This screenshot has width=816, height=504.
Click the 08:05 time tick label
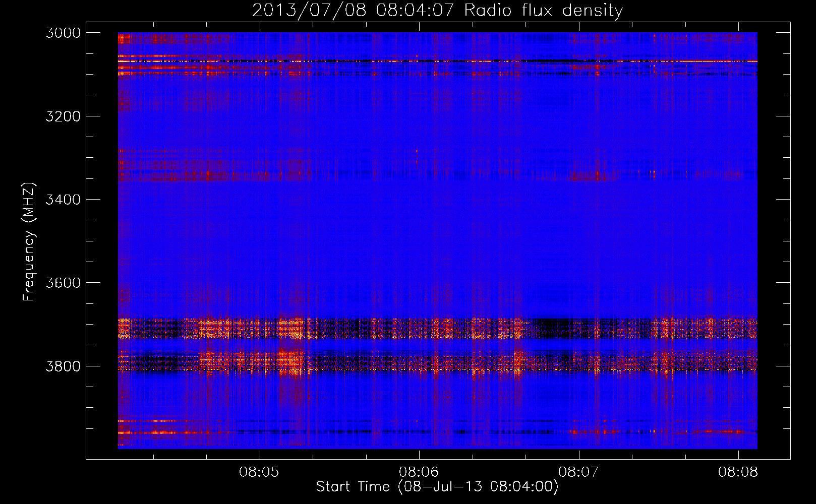(x=259, y=472)
